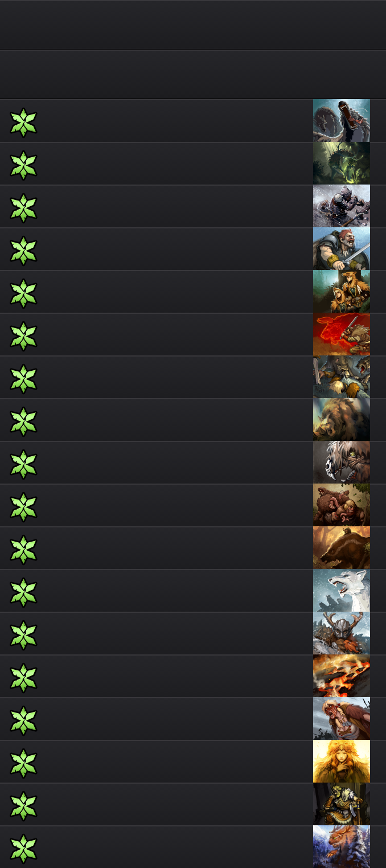Open the glowing green forest creature thumbnail
The height and width of the screenshot is (868, 386).
click(342, 163)
